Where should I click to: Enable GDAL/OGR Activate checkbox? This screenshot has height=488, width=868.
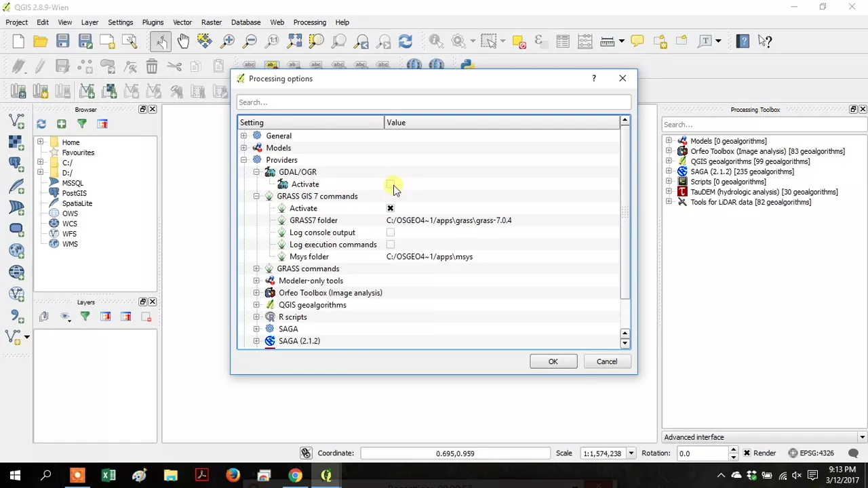click(391, 184)
